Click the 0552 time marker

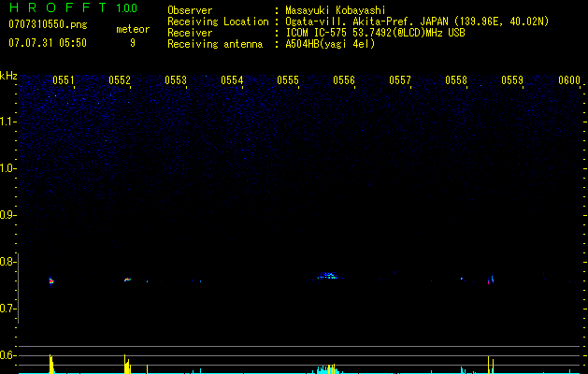coord(120,80)
